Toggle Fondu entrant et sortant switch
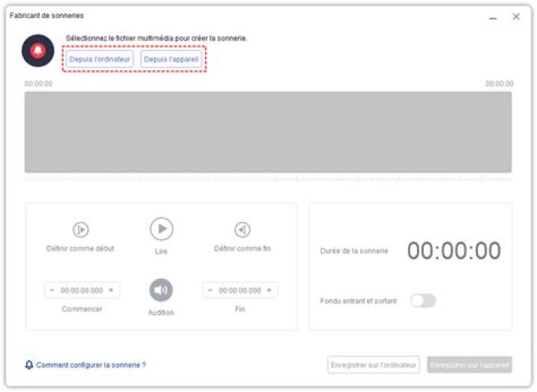The height and width of the screenshot is (392, 537). 423,300
